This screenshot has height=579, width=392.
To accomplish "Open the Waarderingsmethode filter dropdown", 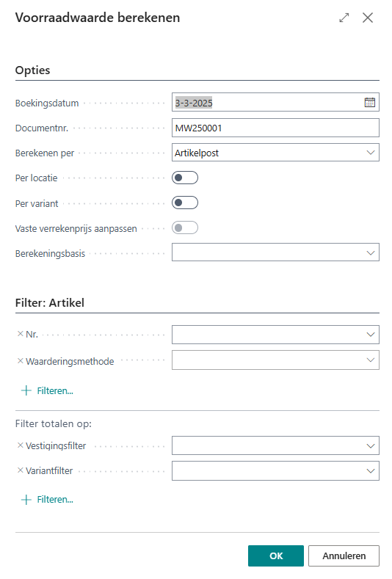I will [x=275, y=360].
